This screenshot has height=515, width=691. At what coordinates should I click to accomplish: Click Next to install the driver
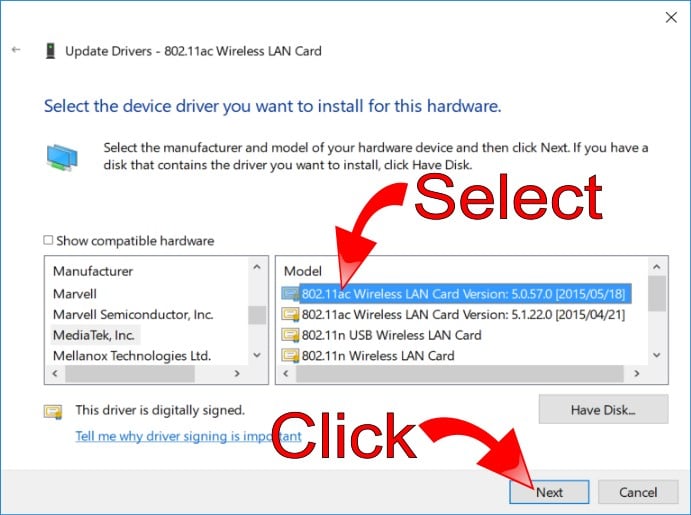[x=549, y=492]
